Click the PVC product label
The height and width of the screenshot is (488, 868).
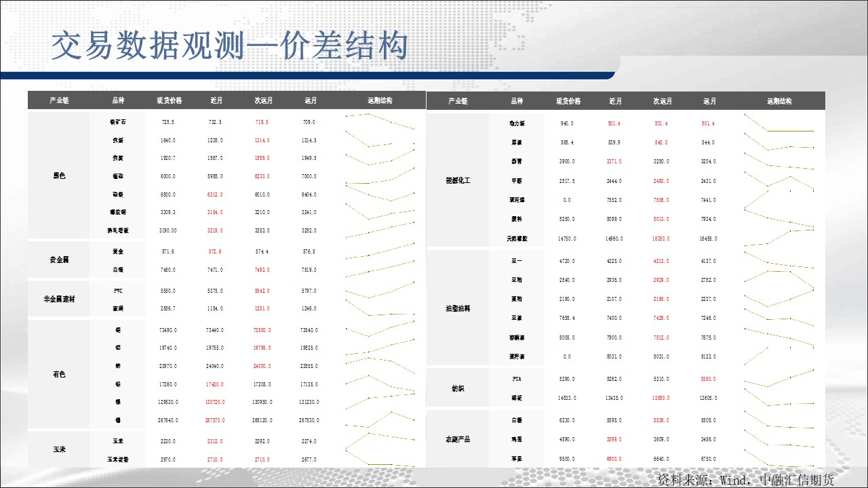118,291
